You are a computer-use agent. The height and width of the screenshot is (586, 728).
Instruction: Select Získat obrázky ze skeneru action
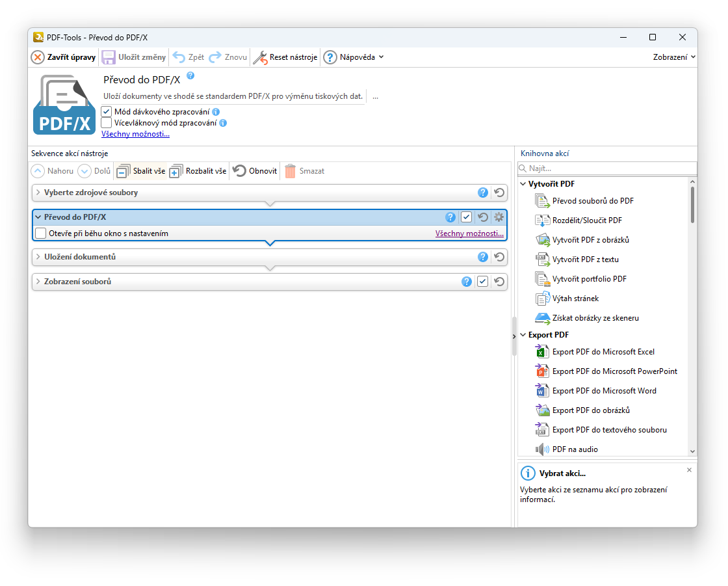[x=588, y=318]
